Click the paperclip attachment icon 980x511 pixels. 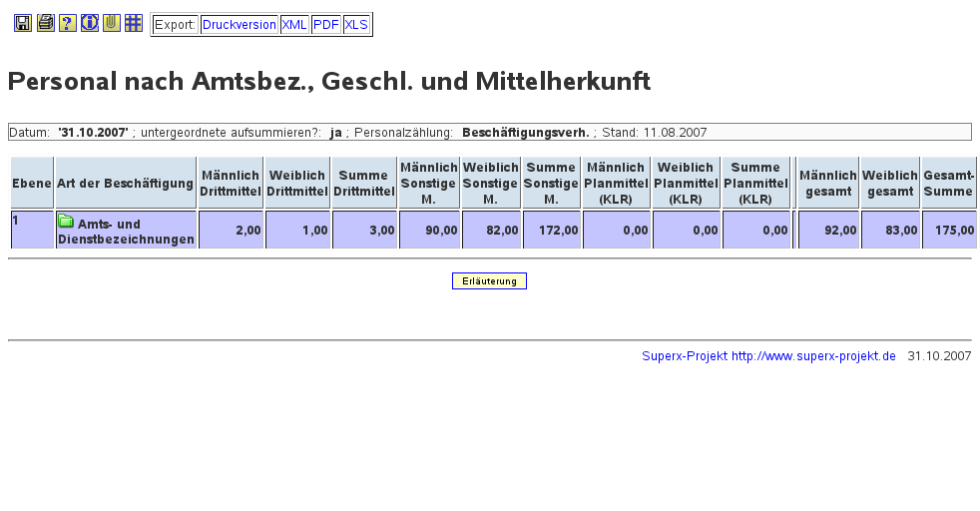112,23
